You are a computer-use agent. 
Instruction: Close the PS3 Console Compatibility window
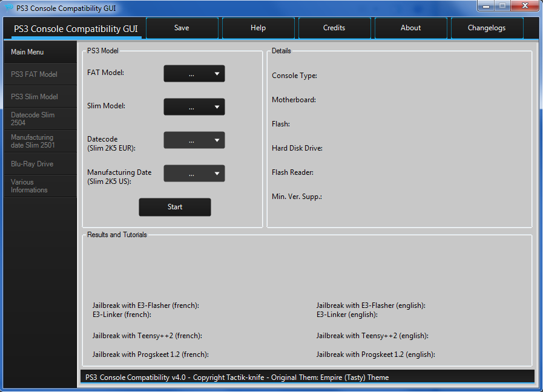pos(525,5)
